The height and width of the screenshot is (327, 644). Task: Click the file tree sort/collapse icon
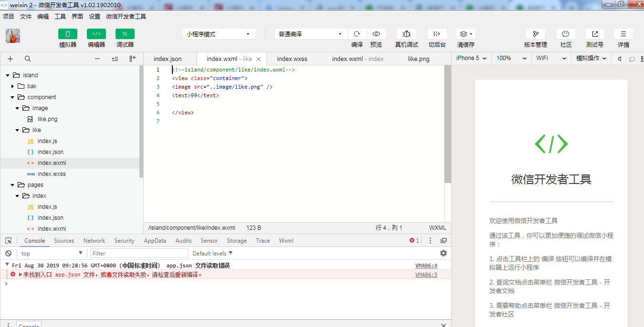pos(115,59)
